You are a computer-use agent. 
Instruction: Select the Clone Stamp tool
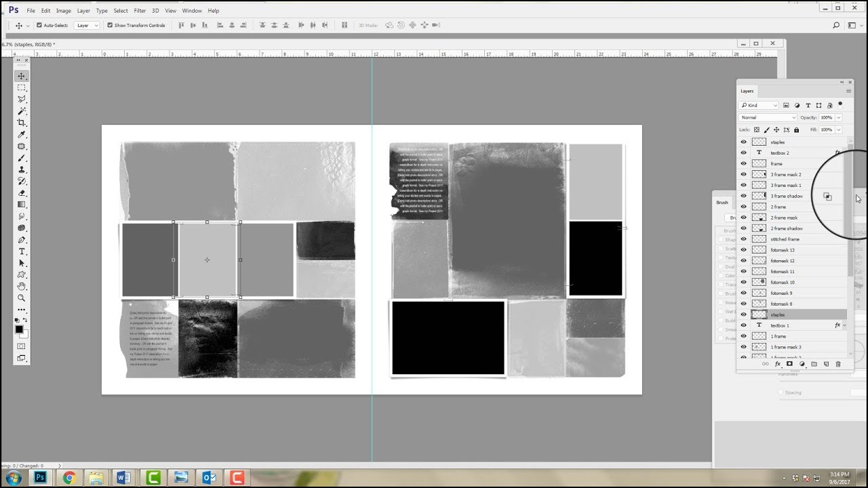click(x=22, y=169)
